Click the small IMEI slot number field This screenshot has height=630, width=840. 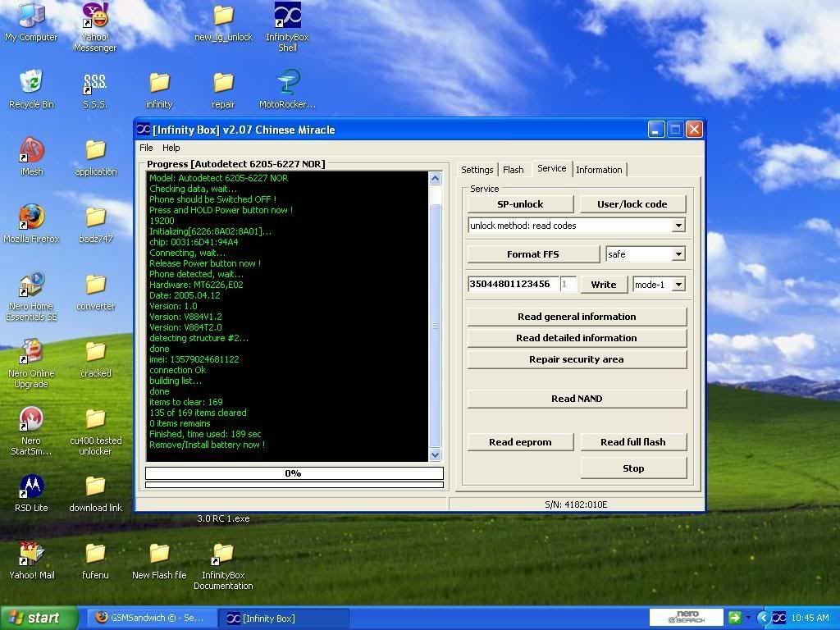pyautogui.click(x=568, y=284)
